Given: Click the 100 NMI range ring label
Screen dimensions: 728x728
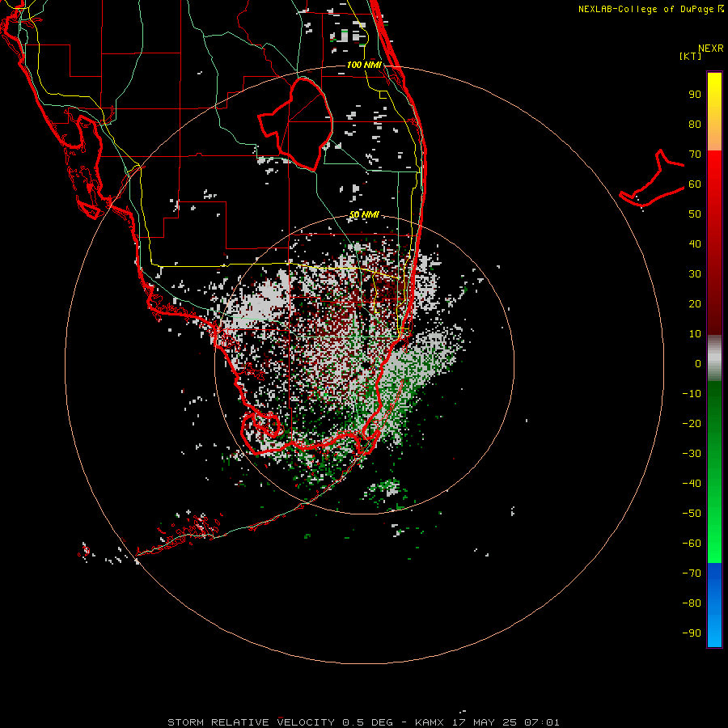Looking at the screenshot, I should coord(364,65).
